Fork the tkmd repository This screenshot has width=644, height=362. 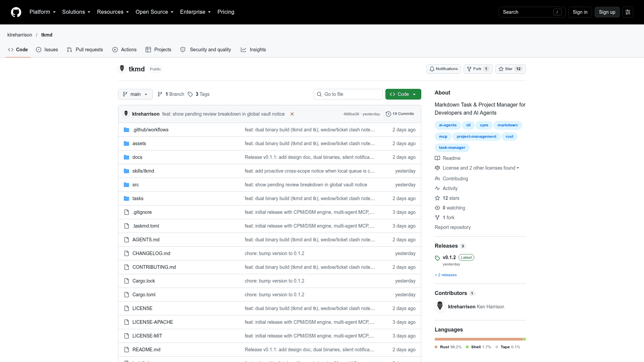coord(478,69)
